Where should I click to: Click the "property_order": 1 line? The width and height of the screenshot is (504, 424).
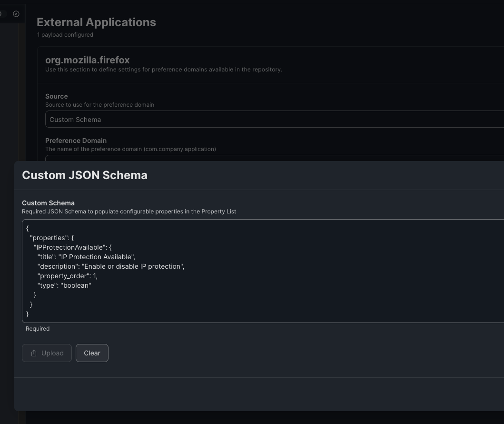[x=67, y=276]
